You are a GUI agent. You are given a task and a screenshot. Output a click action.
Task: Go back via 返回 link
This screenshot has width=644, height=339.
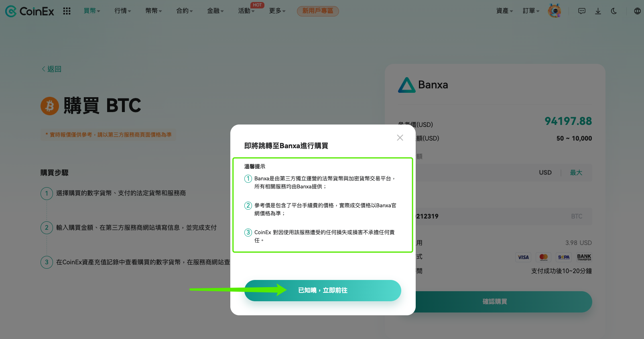coord(51,69)
